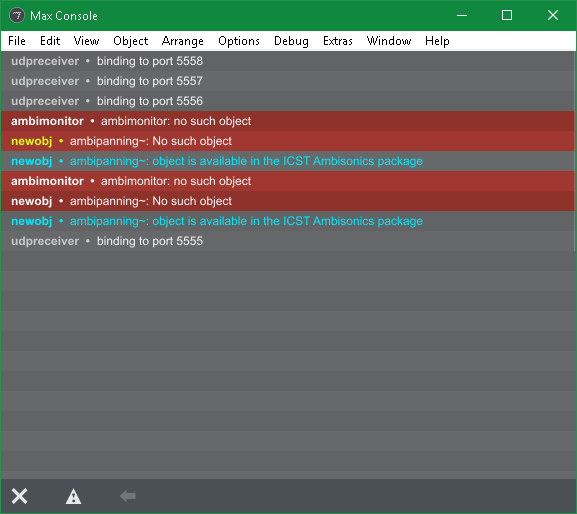Image resolution: width=577 pixels, height=514 pixels.
Task: Clear the console with the X icon
Action: (19, 496)
